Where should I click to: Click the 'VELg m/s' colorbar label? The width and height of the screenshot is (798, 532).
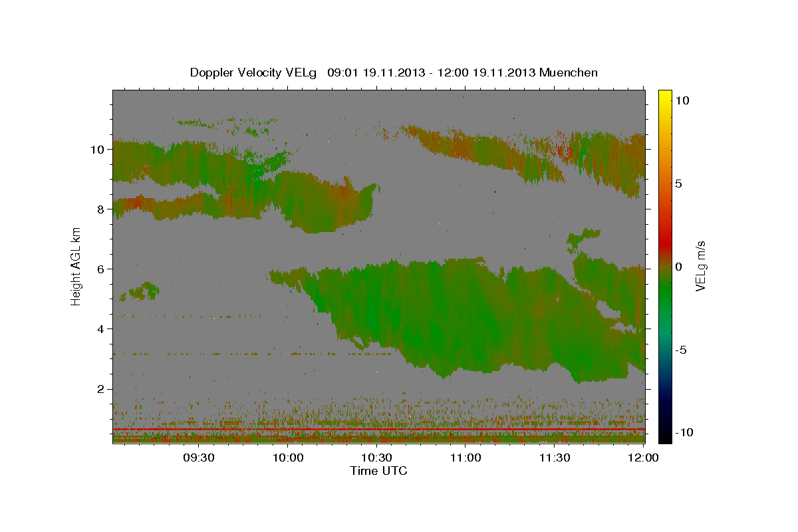click(x=700, y=266)
